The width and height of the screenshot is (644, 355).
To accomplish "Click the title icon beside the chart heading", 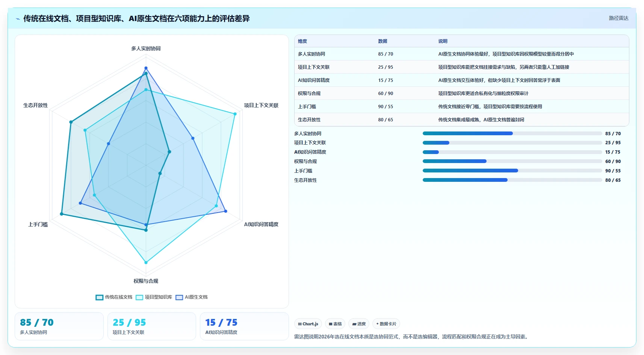I will tap(18, 19).
